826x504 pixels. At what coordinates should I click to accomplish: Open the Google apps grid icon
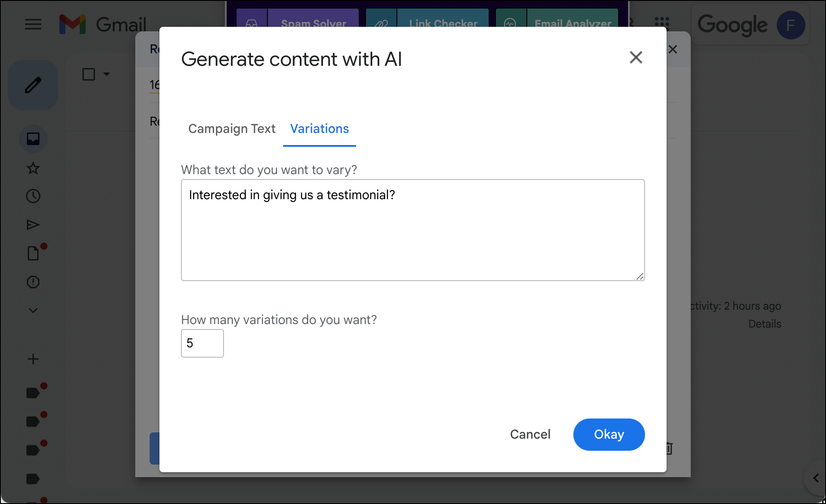point(662,24)
